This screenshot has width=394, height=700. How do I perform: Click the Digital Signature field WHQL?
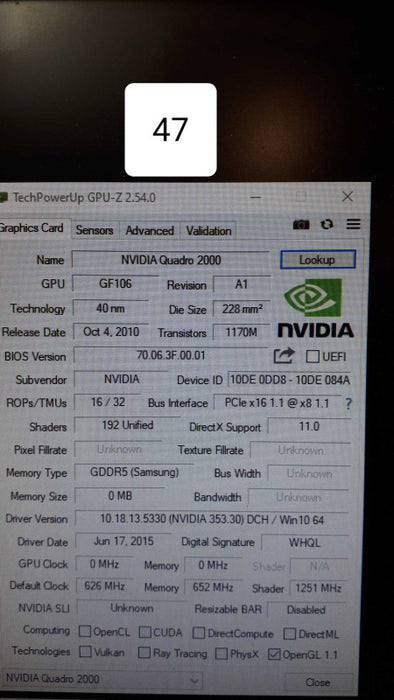point(305,543)
